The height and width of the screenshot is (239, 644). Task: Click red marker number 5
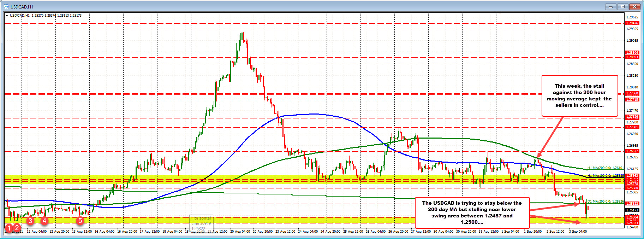click(x=80, y=221)
